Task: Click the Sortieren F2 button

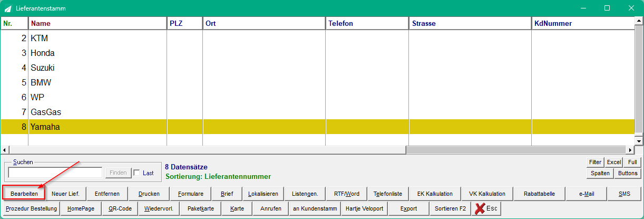Action: pos(450,208)
